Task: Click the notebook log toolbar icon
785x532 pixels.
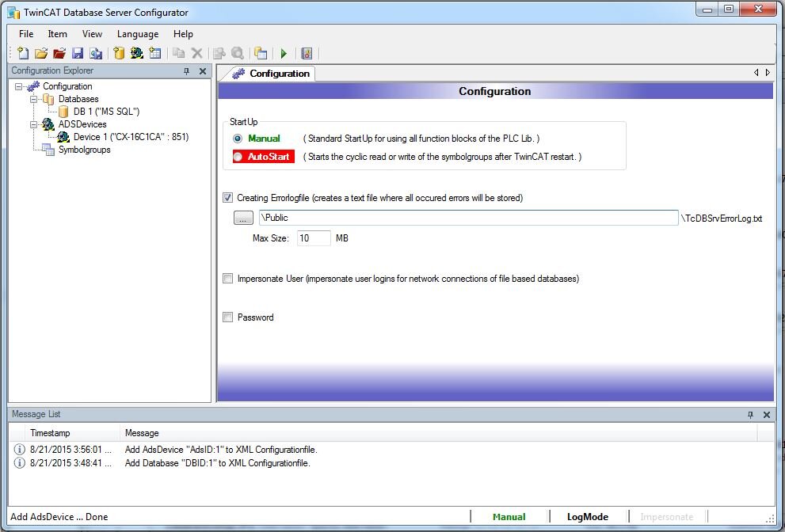Action: 307,53
